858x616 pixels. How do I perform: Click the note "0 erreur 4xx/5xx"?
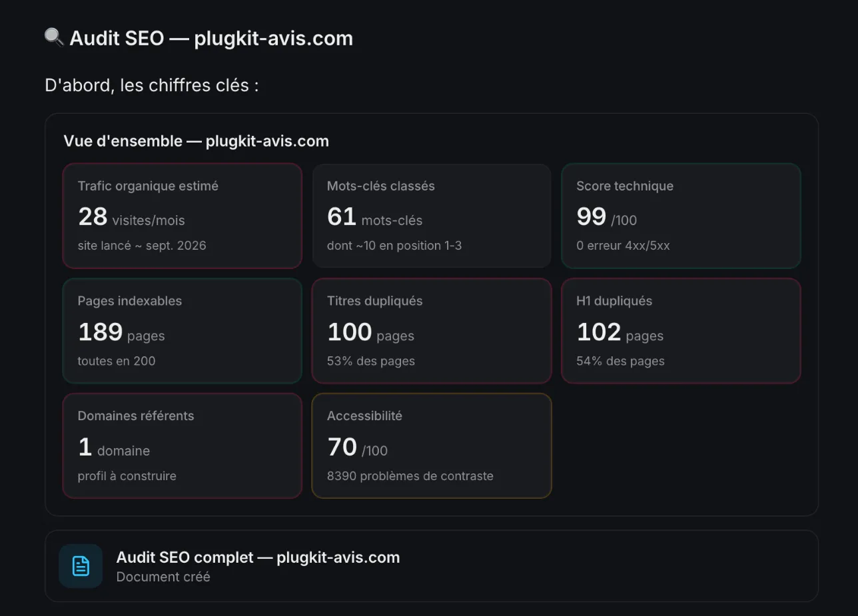[x=623, y=246]
